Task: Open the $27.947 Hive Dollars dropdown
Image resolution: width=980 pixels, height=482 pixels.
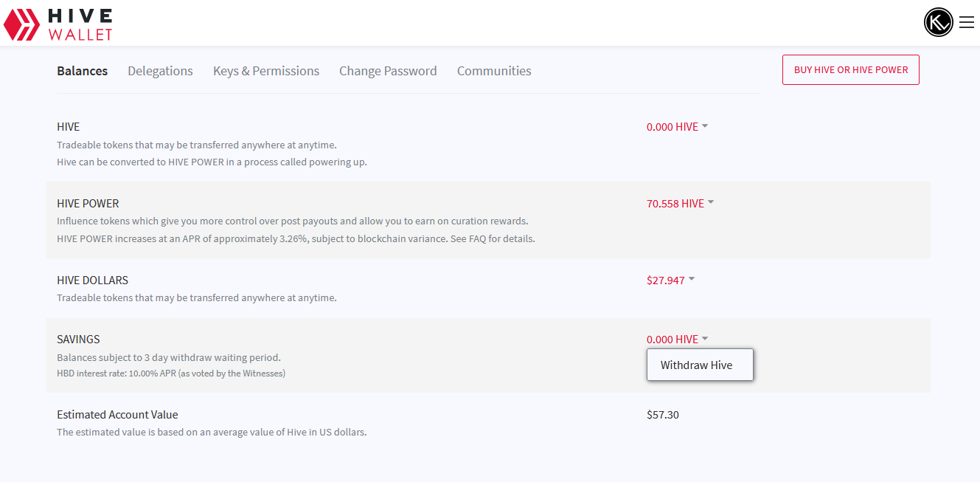Action: coord(666,280)
